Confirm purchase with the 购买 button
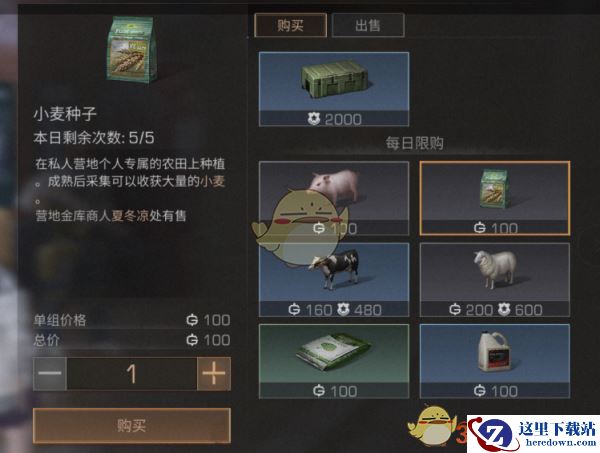Image resolution: width=600 pixels, height=453 pixels. 132,425
